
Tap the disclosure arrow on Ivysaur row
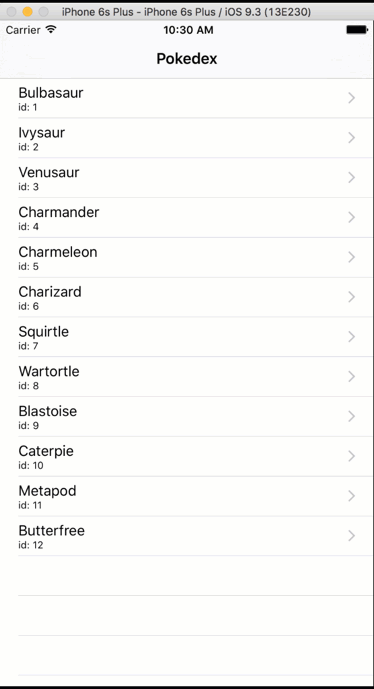(352, 138)
